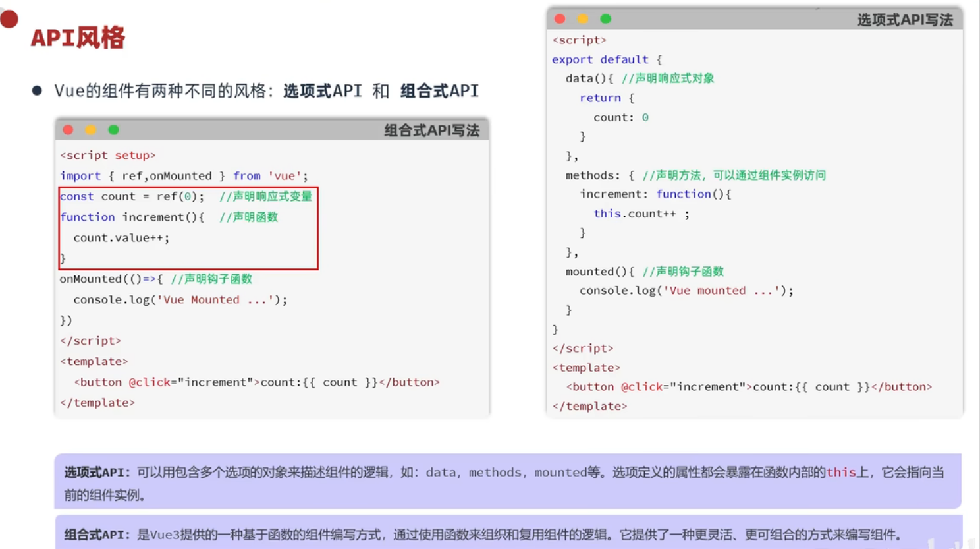Click the bullet sentence Vue的组件有两种不同的风格
This screenshot has height=549, width=980.
[x=266, y=91]
